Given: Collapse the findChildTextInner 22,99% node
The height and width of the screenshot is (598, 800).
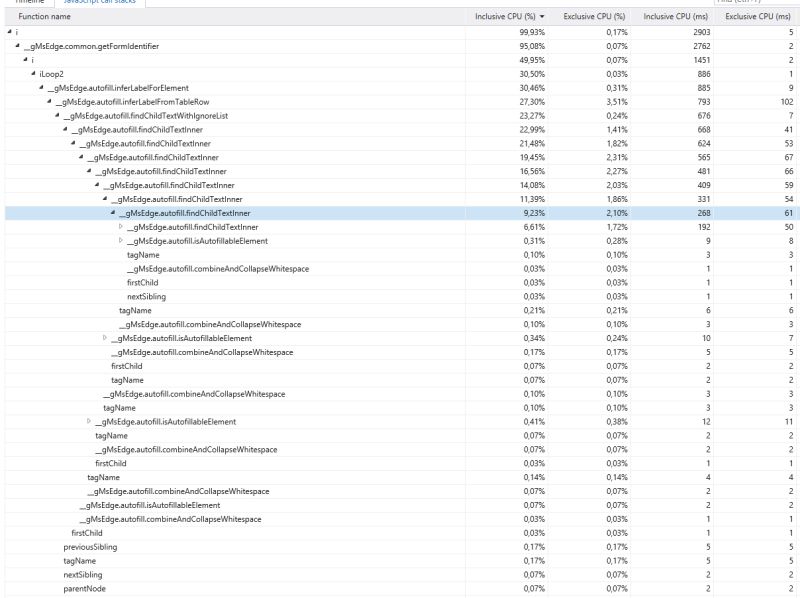Looking at the screenshot, I should click(x=65, y=129).
